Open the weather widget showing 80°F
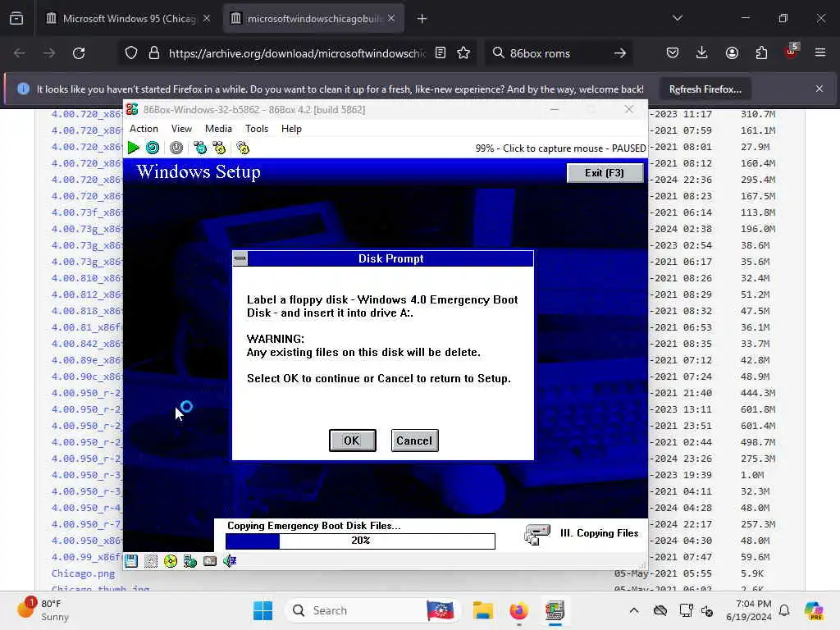Screen dimensions: 840x630 click(x=43, y=610)
